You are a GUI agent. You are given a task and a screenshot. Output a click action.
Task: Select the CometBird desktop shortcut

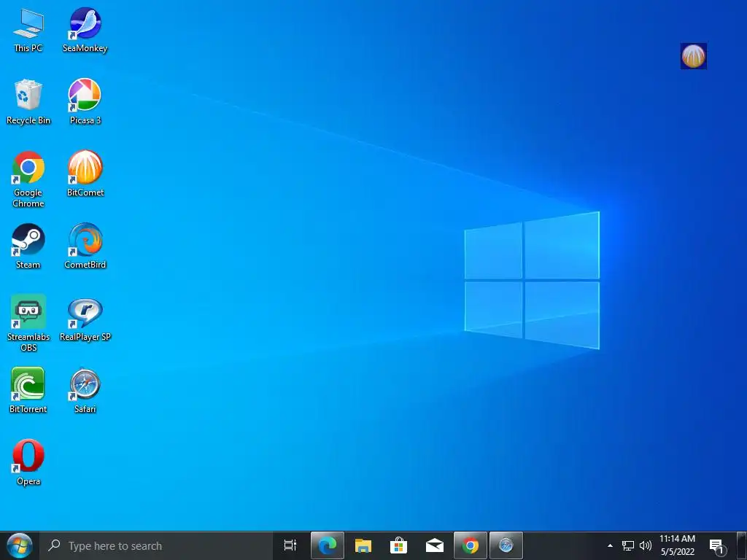pyautogui.click(x=85, y=246)
